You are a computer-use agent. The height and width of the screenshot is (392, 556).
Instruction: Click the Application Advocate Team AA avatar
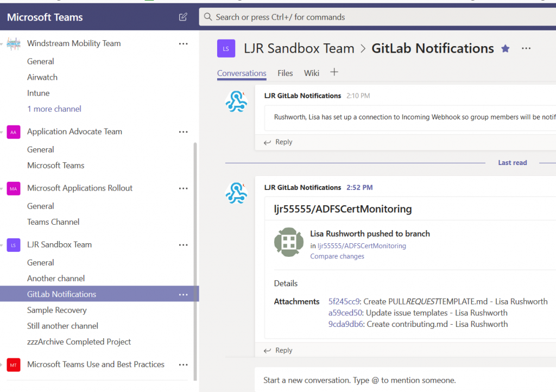[x=13, y=131]
